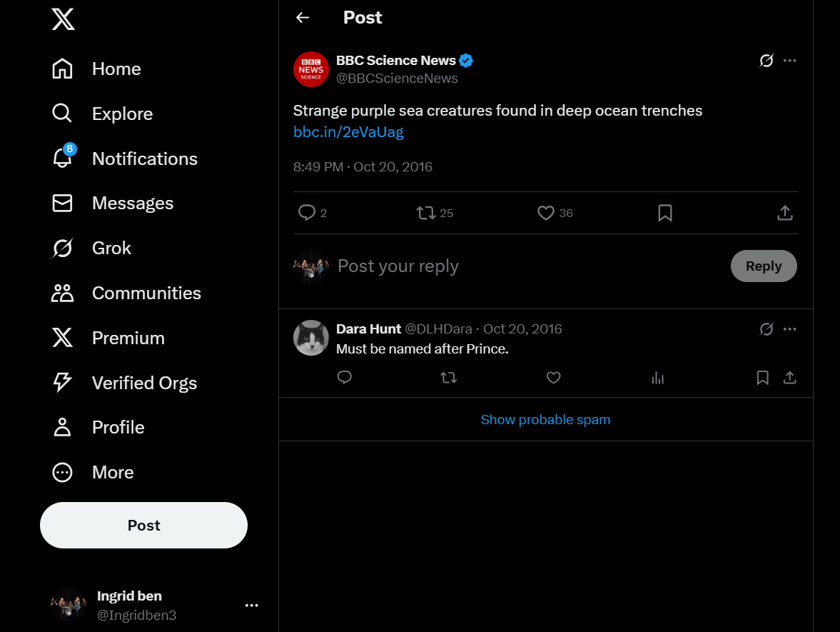Viewport: 840px width, 632px height.
Task: Open more options on BBC post
Action: [x=789, y=61]
